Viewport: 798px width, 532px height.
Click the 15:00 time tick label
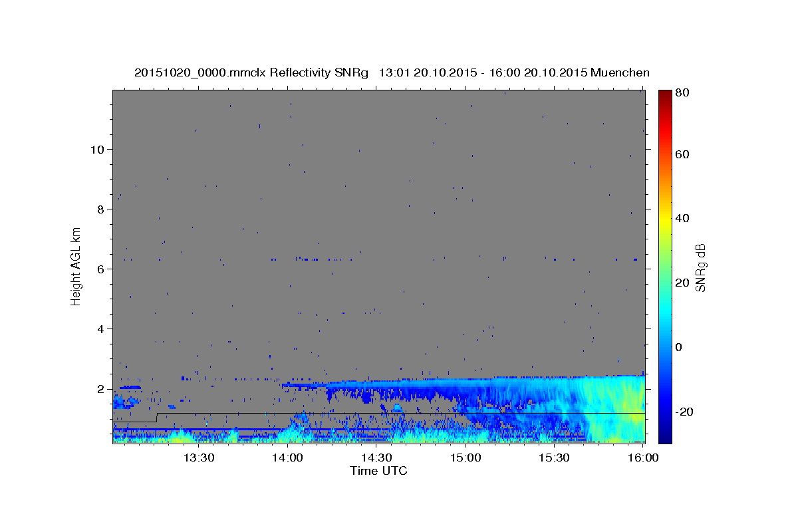tap(465, 458)
